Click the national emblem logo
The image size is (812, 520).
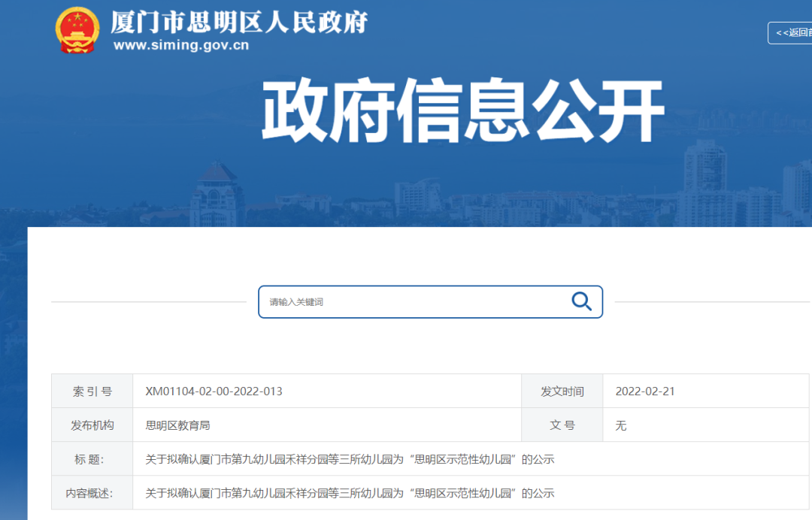[x=77, y=30]
